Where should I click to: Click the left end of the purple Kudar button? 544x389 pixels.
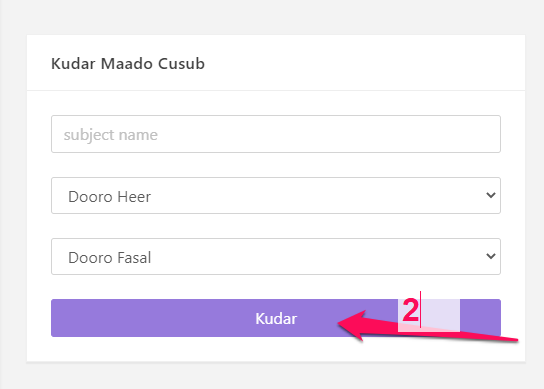pyautogui.click(x=69, y=318)
